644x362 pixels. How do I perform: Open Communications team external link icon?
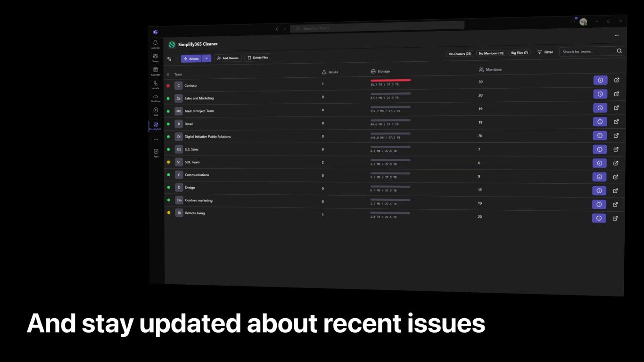click(615, 177)
